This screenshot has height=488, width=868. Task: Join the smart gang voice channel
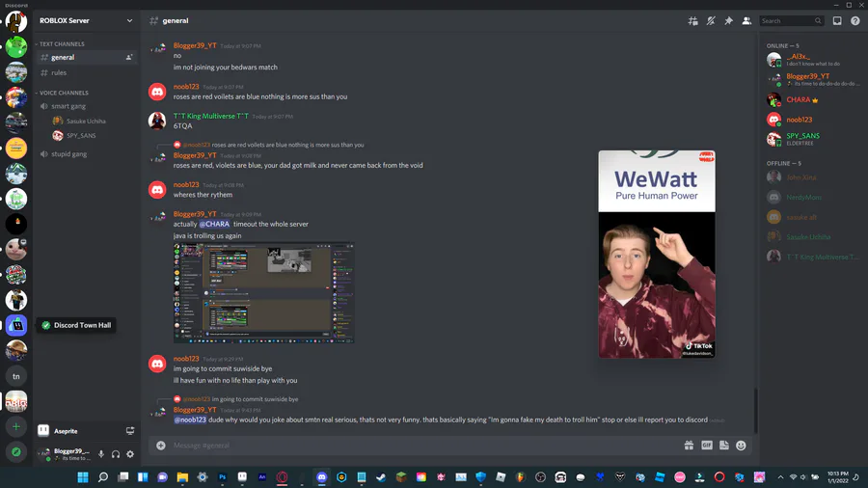point(86,106)
